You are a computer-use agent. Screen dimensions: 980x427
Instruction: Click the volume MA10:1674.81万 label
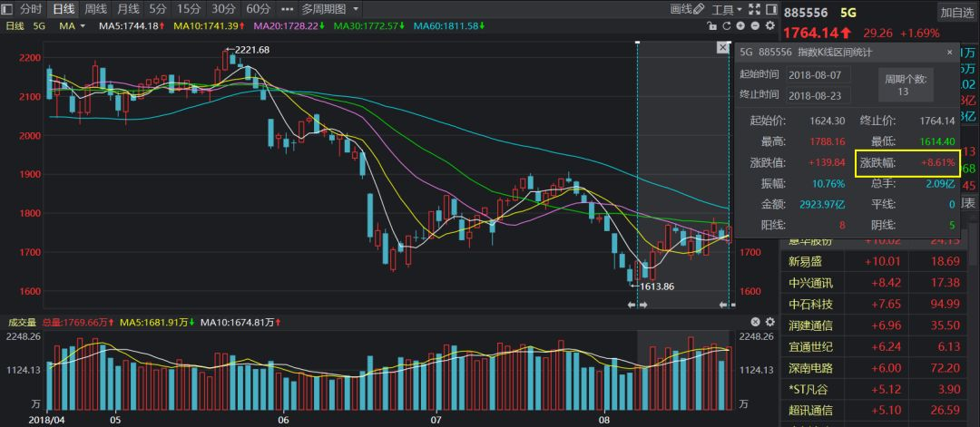click(x=240, y=322)
